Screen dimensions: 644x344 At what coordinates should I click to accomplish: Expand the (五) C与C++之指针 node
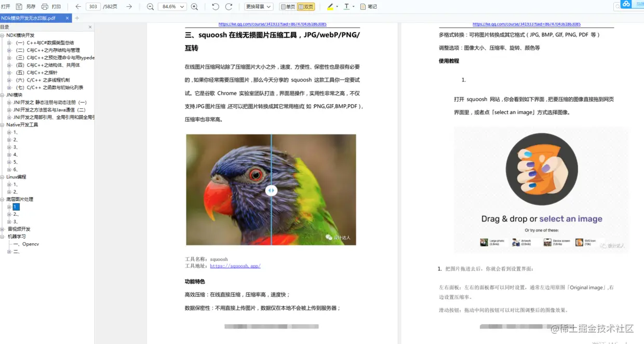click(x=9, y=73)
